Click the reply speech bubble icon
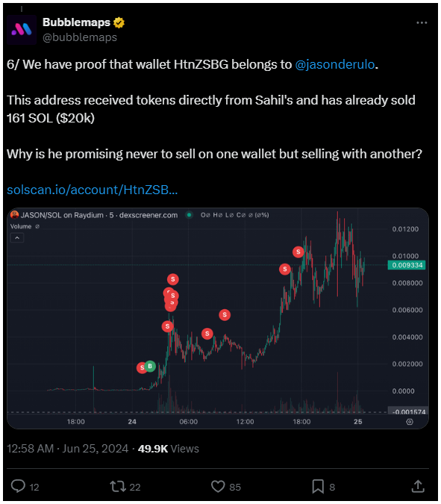Viewport: 441px width, 504px height. pos(18,486)
